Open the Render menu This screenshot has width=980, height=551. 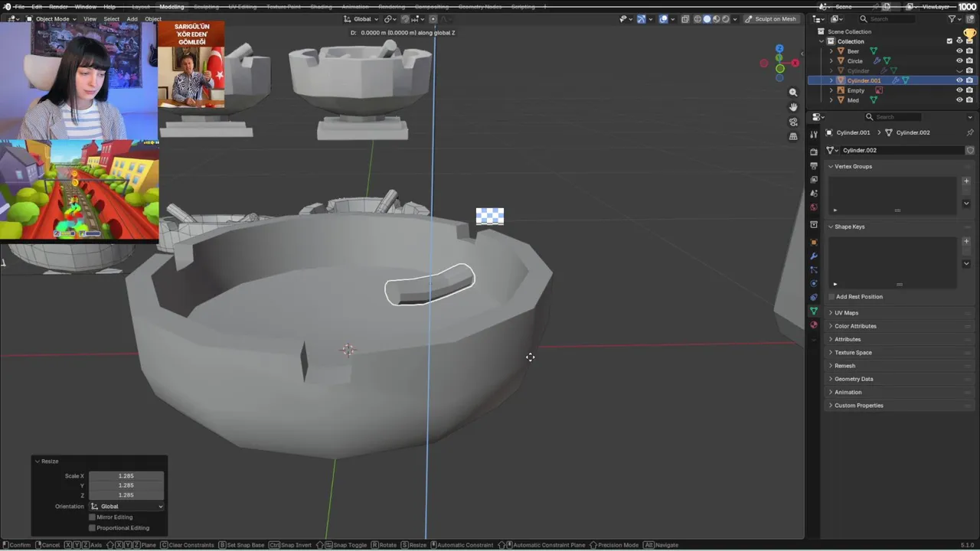click(59, 6)
